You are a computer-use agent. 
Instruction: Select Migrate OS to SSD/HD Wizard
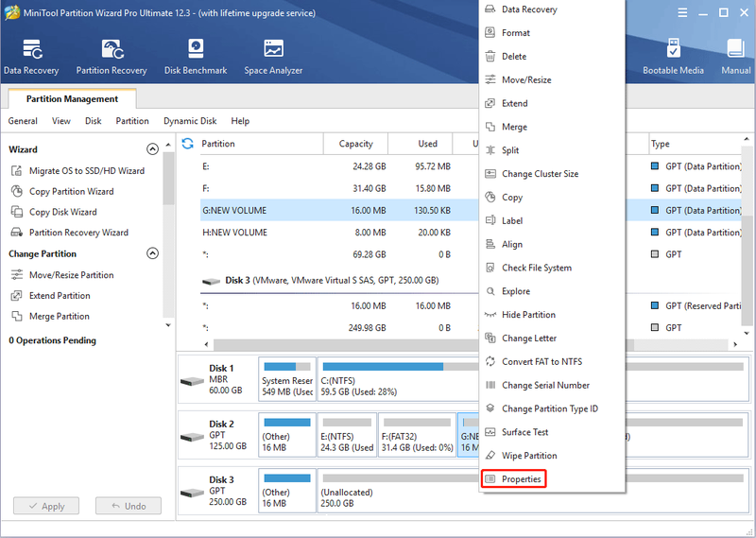click(77, 171)
